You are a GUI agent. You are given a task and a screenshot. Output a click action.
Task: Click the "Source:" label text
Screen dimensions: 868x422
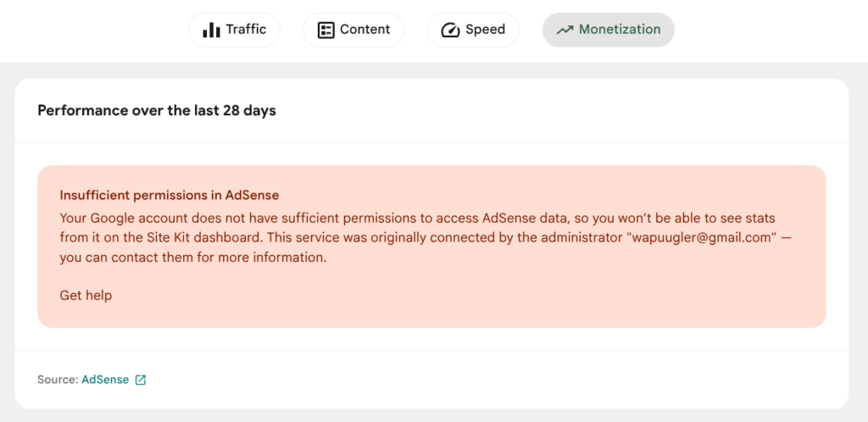coord(58,380)
